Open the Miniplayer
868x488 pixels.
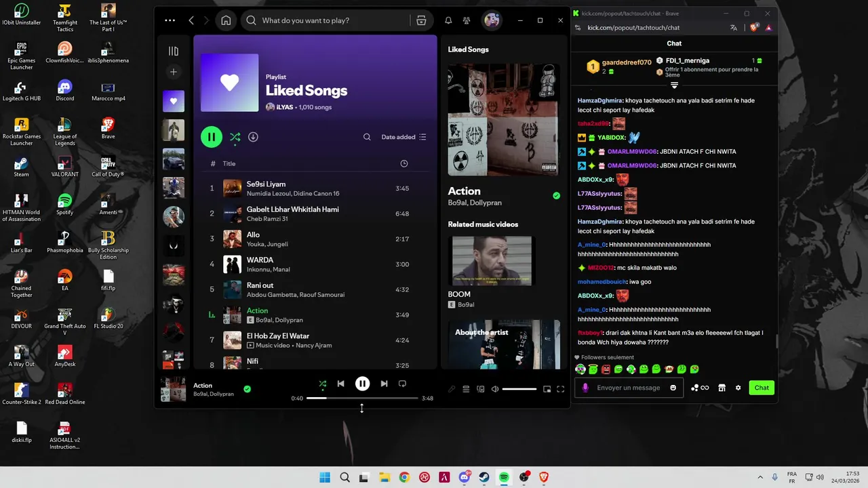pos(547,389)
